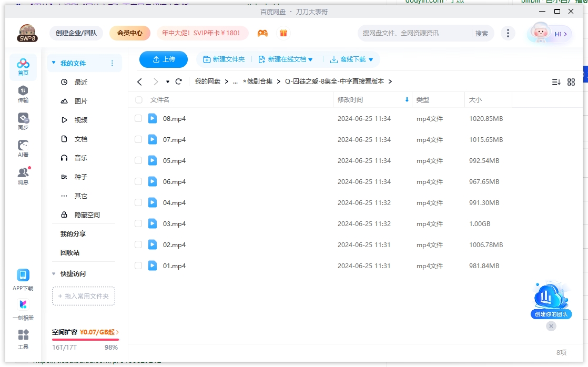Switch to grid view layout icon

571,82
